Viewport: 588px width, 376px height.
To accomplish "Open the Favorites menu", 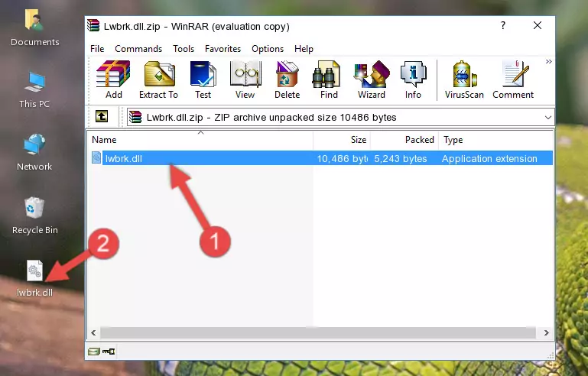I will pos(223,49).
